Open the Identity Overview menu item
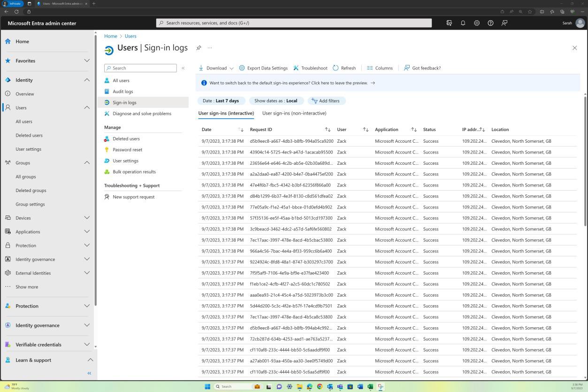Image resolution: width=588 pixels, height=392 pixels. pyautogui.click(x=24, y=93)
